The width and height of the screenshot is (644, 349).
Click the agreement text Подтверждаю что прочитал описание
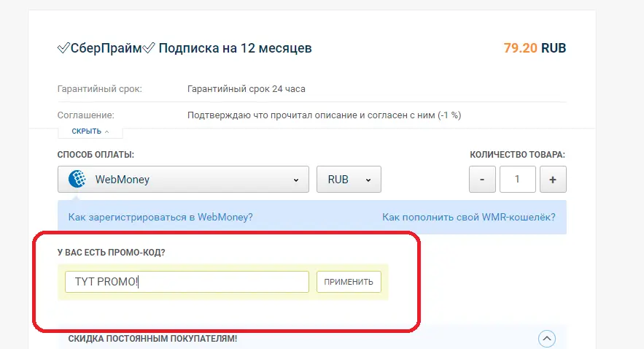(324, 115)
